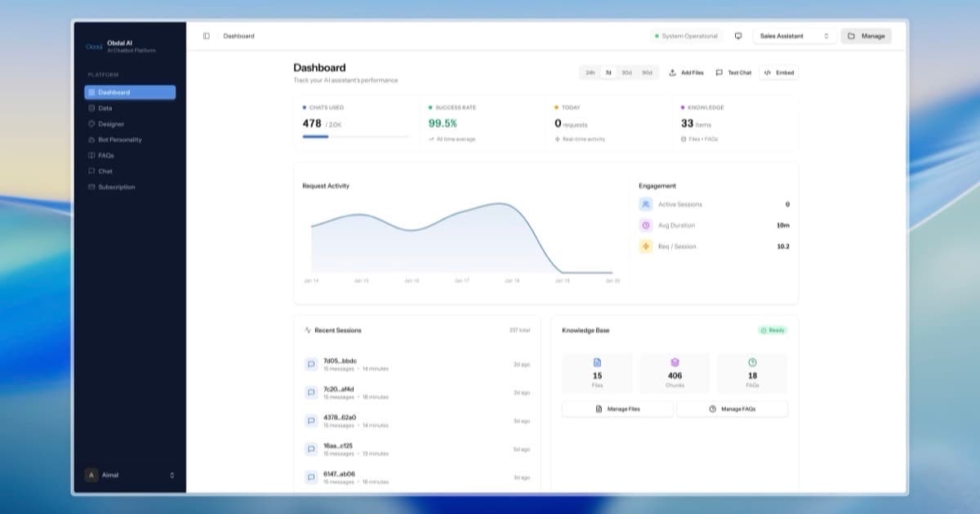Click the 478 chats used value
The height and width of the screenshot is (514, 980).
[312, 123]
